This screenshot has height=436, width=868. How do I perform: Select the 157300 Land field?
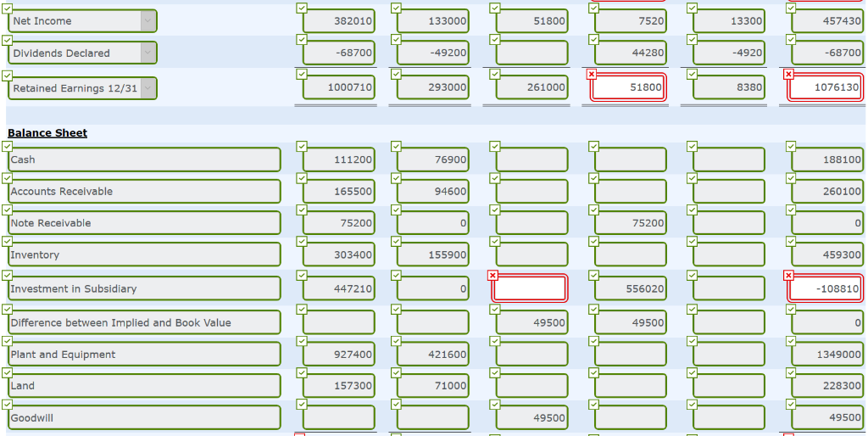[339, 386]
